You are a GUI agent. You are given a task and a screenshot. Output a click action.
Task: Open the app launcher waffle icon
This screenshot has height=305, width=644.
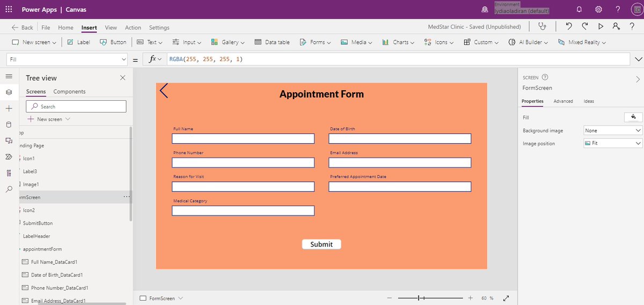(9, 9)
